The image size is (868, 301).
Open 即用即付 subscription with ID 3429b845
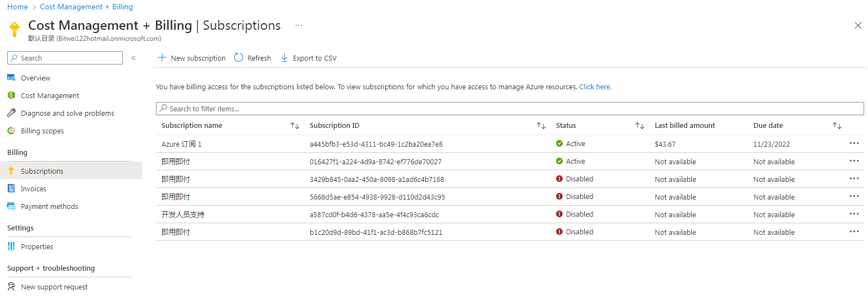coord(176,179)
